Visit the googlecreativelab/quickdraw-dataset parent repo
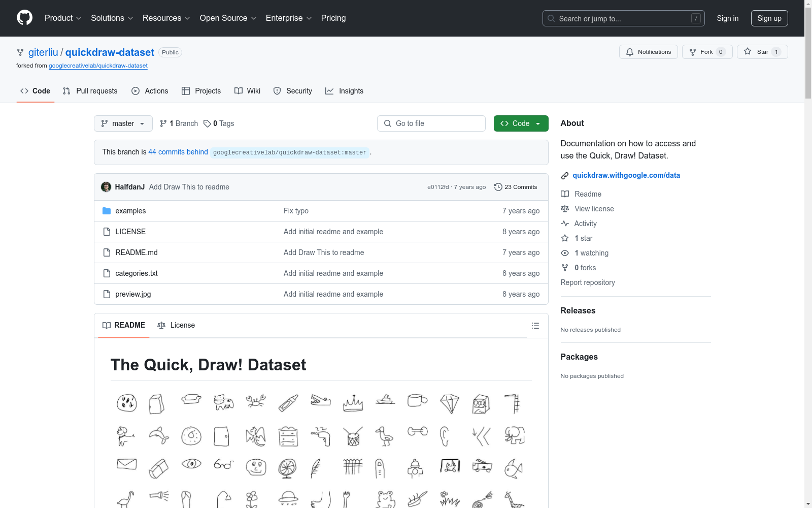Image resolution: width=812 pixels, height=508 pixels. click(98, 66)
